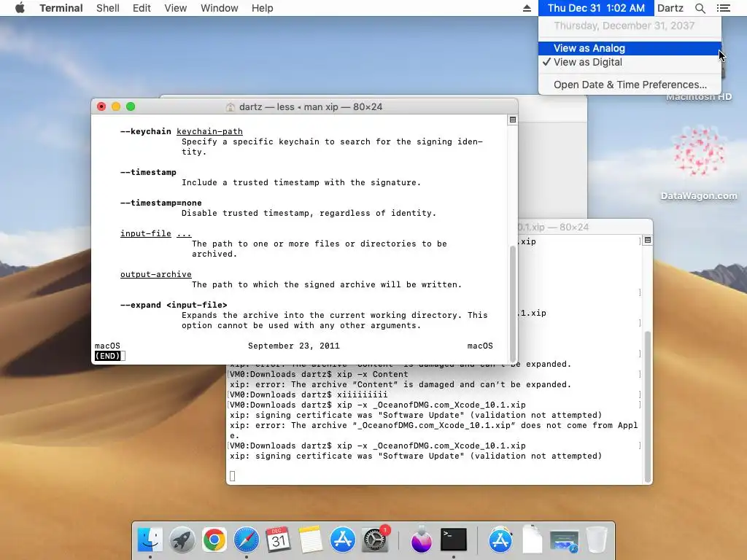Open Calendar showing Dec 31 in Dock
Screen dimensions: 747x560
coord(278,540)
